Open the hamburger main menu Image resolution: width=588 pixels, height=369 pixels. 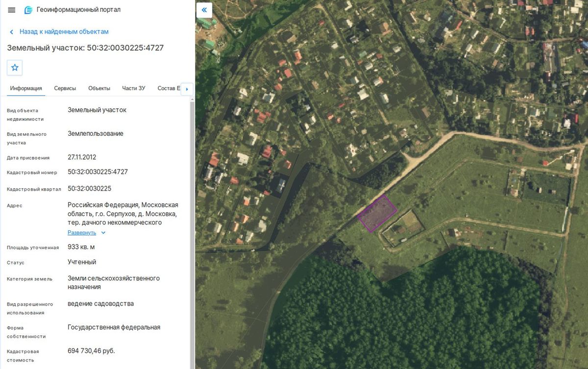(12, 10)
